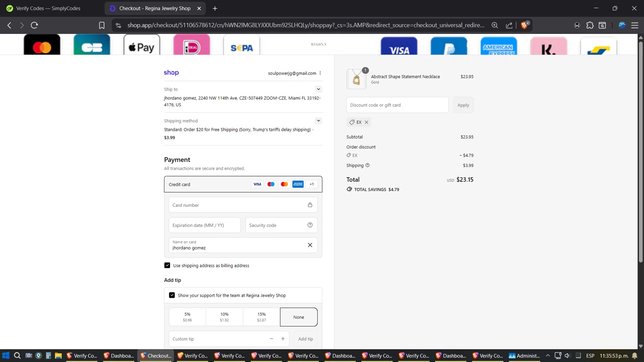The width and height of the screenshot is (644, 362).
Task: Click the Abstract Shape Statement Necklace title
Action: coord(405,76)
